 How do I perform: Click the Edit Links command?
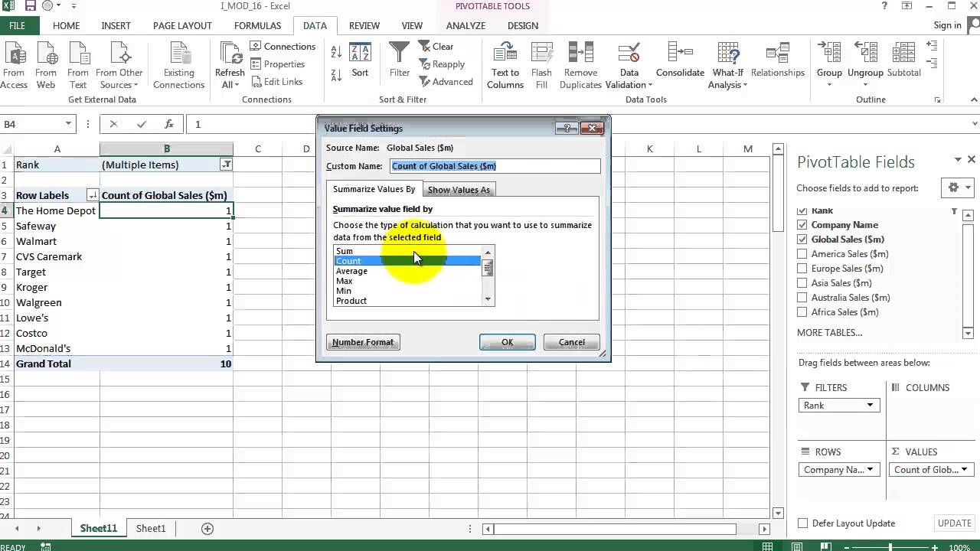click(276, 82)
